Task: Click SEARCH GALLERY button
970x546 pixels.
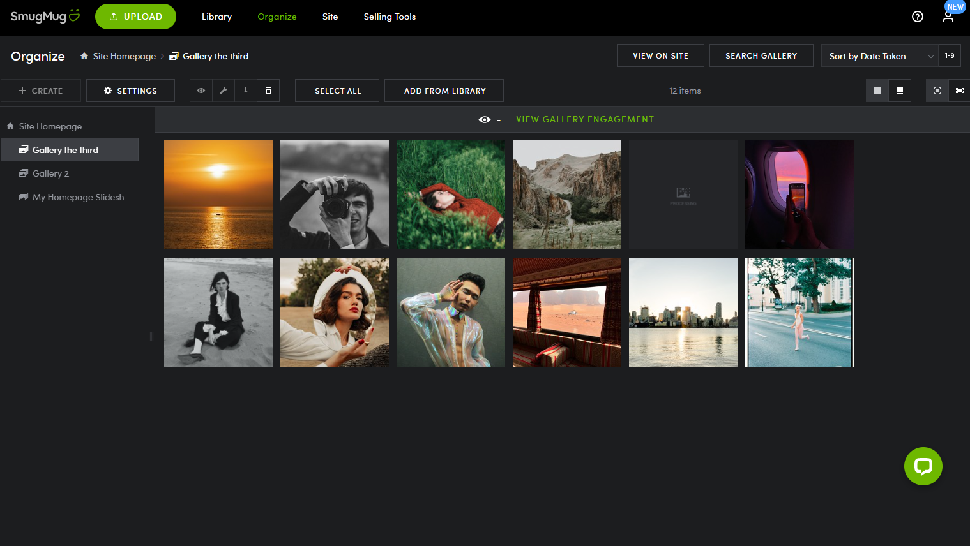Action: tap(761, 56)
